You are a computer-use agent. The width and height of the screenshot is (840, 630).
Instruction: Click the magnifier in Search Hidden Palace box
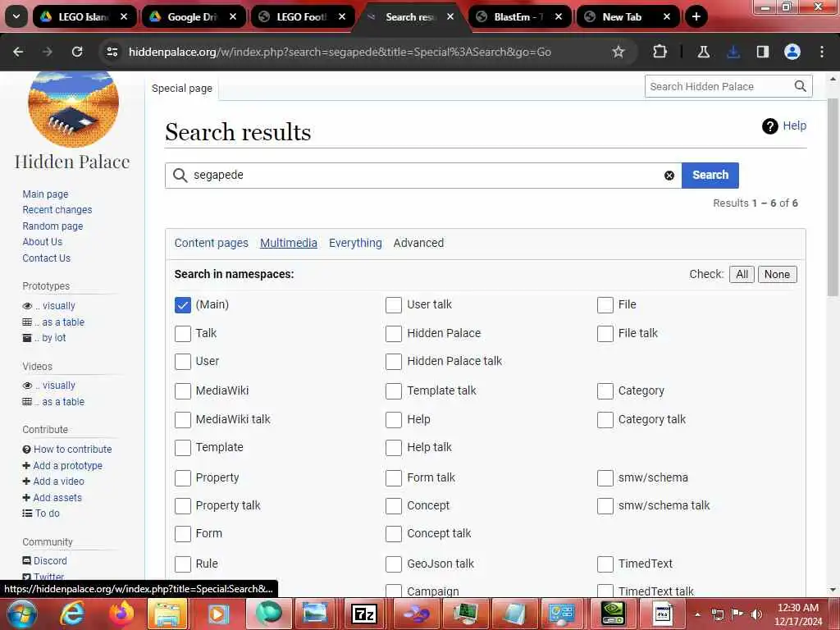pos(800,86)
